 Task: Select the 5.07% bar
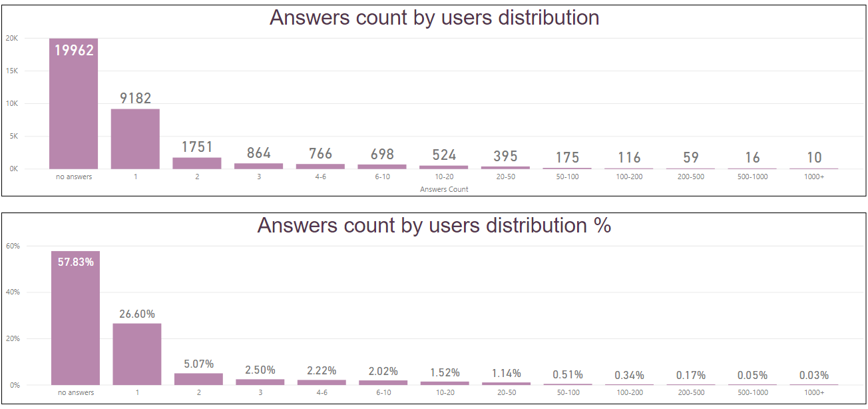[x=198, y=378]
